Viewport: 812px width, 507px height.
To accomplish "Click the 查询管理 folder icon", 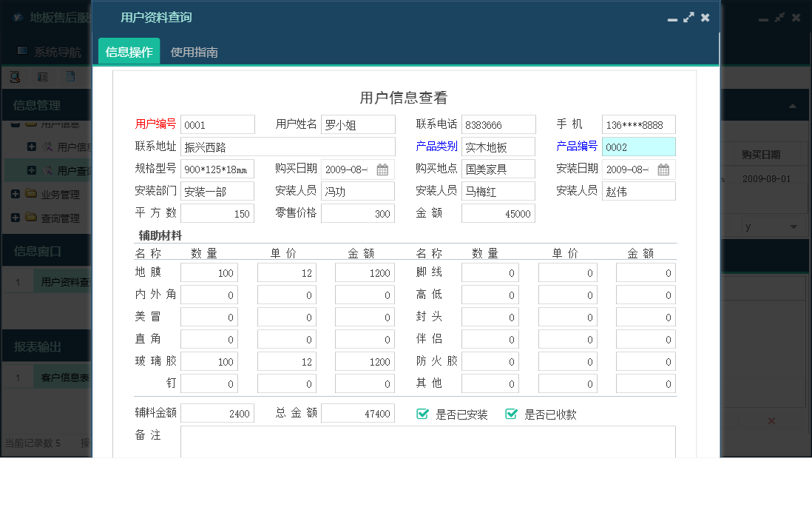I will [x=30, y=216].
